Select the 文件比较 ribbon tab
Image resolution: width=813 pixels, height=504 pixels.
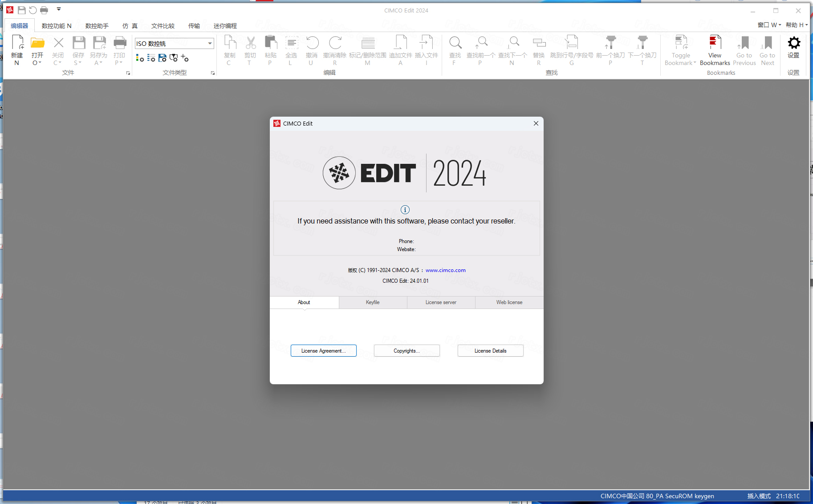163,26
